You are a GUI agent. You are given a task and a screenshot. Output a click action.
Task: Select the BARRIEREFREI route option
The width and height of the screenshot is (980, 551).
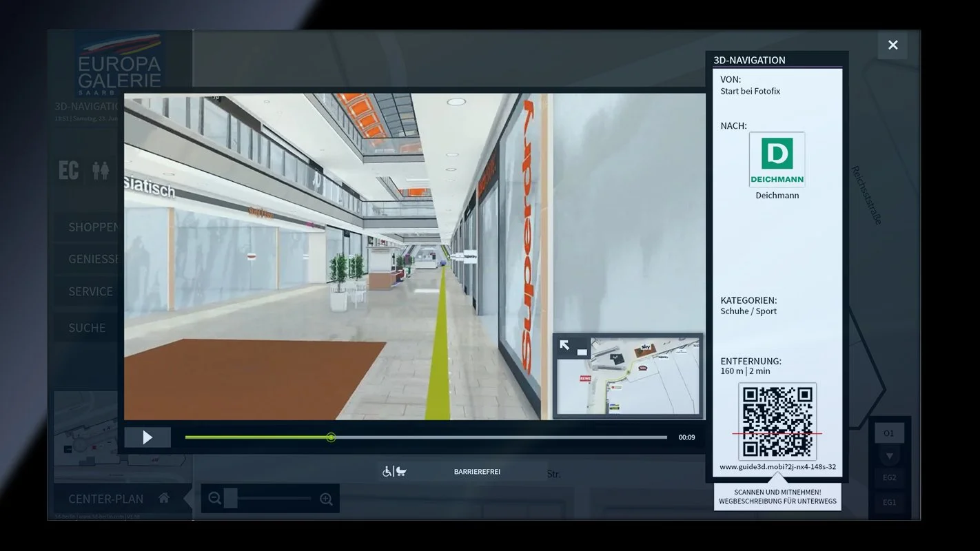[x=477, y=472]
